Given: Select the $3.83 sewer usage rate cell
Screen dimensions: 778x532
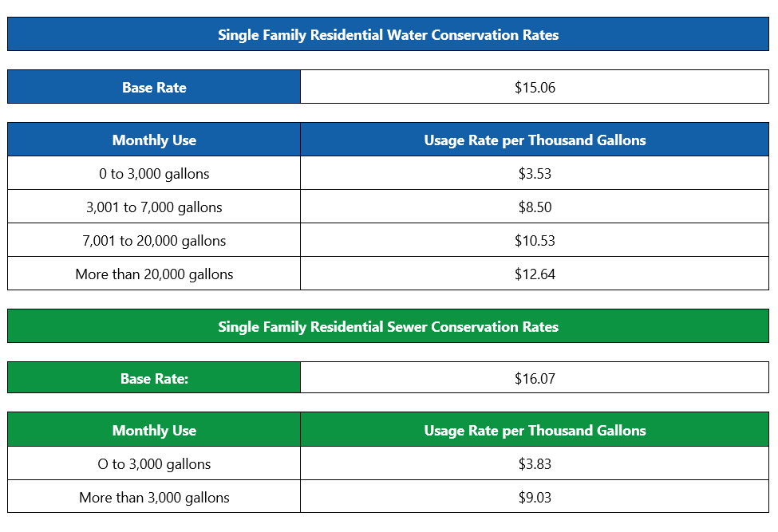Looking at the screenshot, I should point(535,464).
